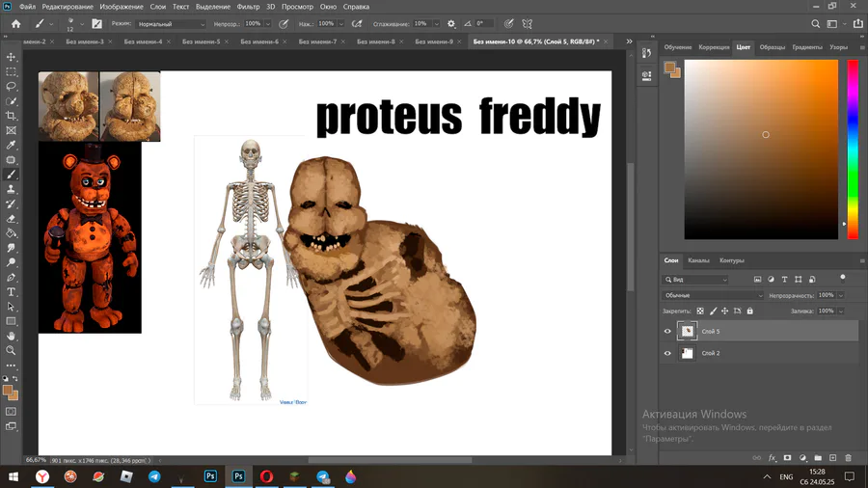Click the share icon top right

pyautogui.click(x=858, y=24)
